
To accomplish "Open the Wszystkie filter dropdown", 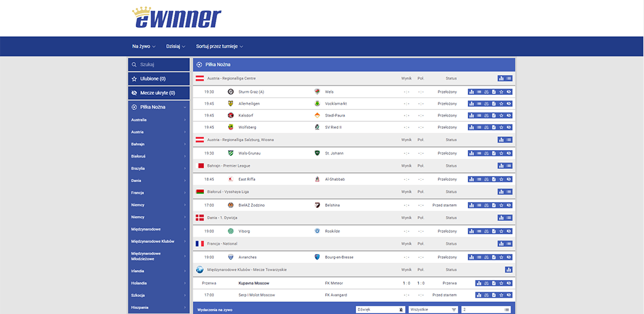I will (433, 310).
